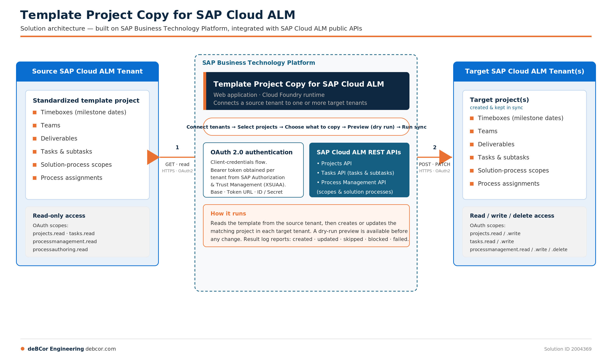
Task: Click the "GET · read" arrow label
Action: [177, 165]
